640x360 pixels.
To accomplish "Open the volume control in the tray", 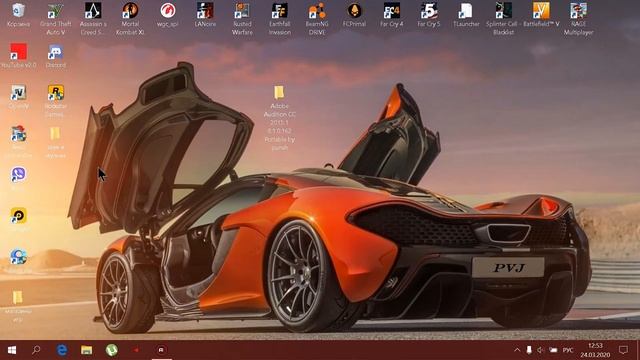I will click(x=540, y=350).
